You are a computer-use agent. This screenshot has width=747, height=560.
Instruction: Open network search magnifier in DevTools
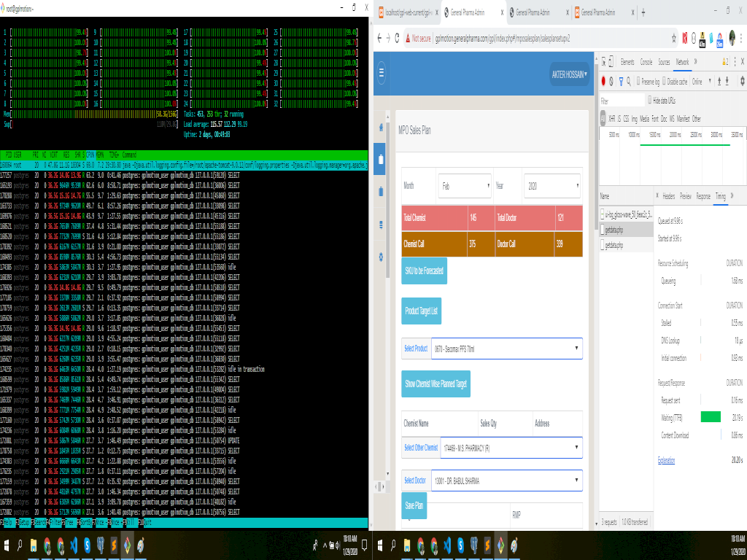pos(629,82)
